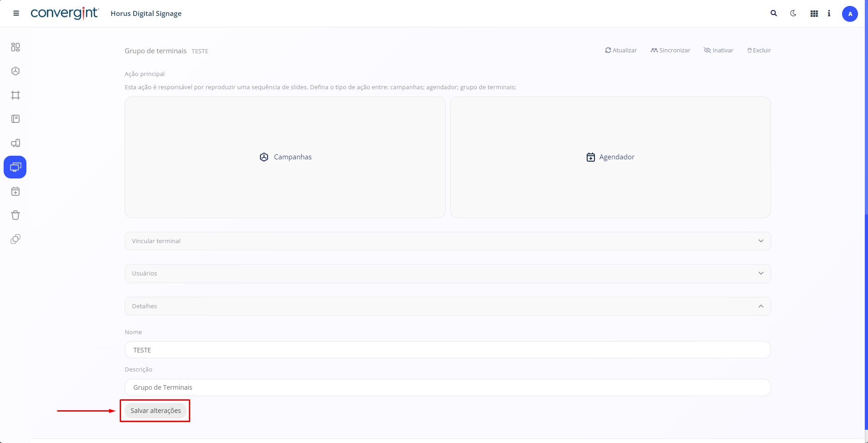
Task: Open user avatar profile menu
Action: pyautogui.click(x=849, y=14)
